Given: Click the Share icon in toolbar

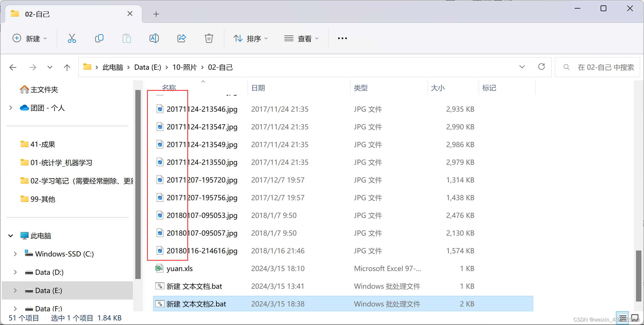Looking at the screenshot, I should coord(182,38).
